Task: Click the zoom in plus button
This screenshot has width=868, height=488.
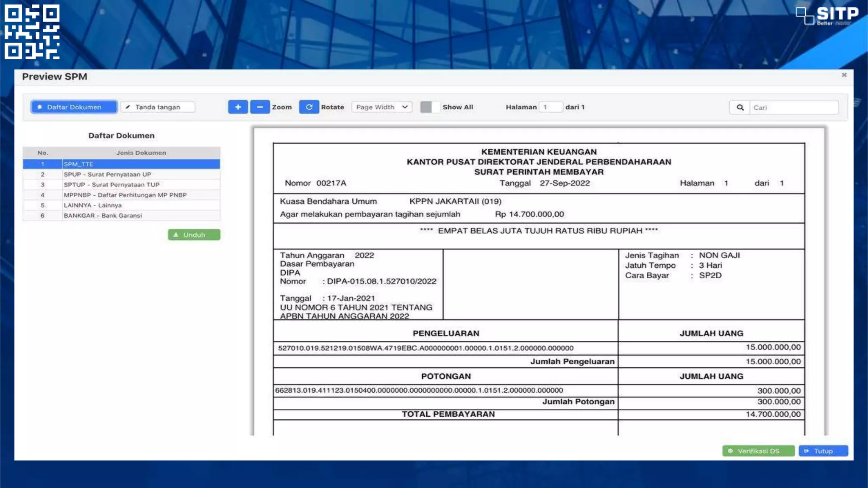Action: point(238,107)
